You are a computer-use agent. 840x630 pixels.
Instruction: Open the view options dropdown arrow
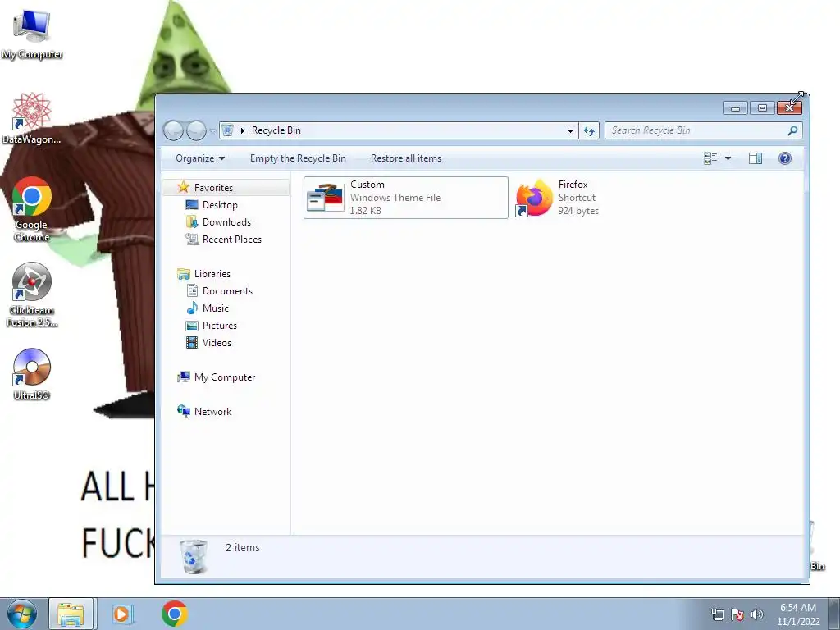[728, 158]
